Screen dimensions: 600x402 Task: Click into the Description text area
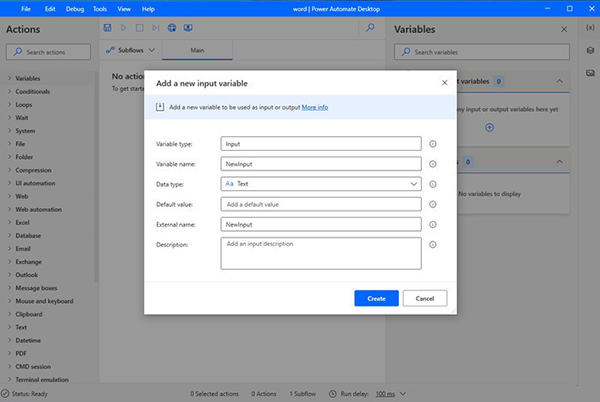pyautogui.click(x=320, y=253)
